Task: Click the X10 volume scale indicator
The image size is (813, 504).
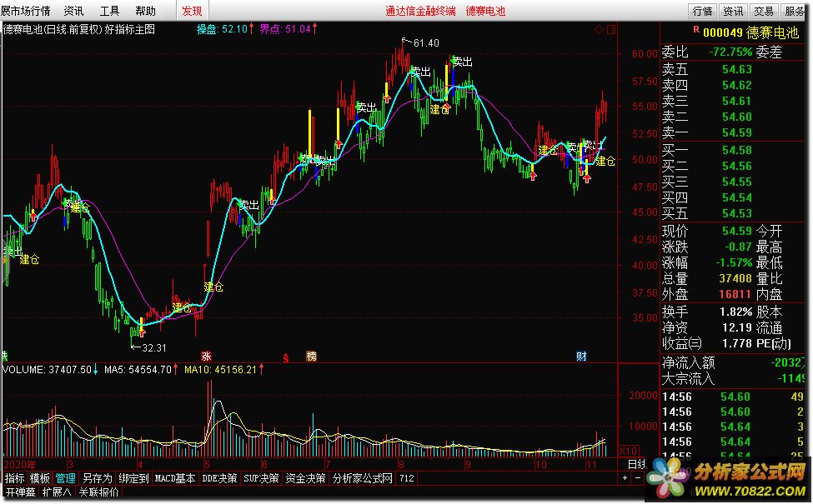Action: [x=629, y=451]
